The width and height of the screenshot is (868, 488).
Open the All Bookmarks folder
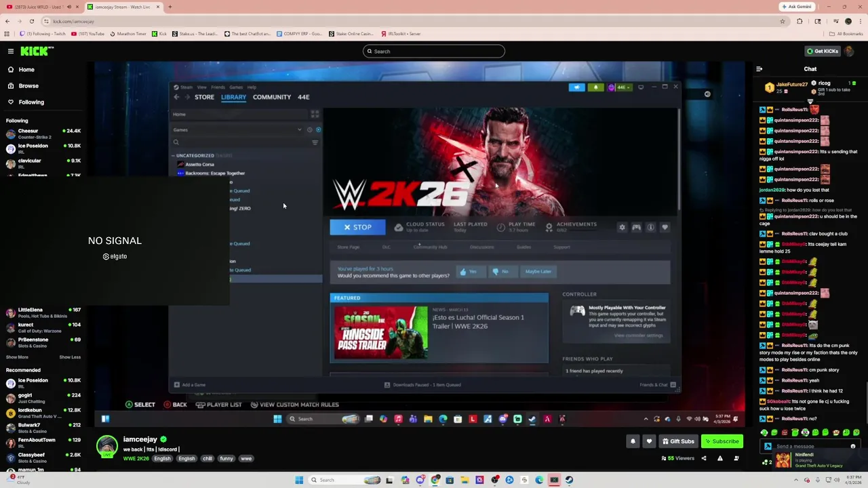pos(846,33)
